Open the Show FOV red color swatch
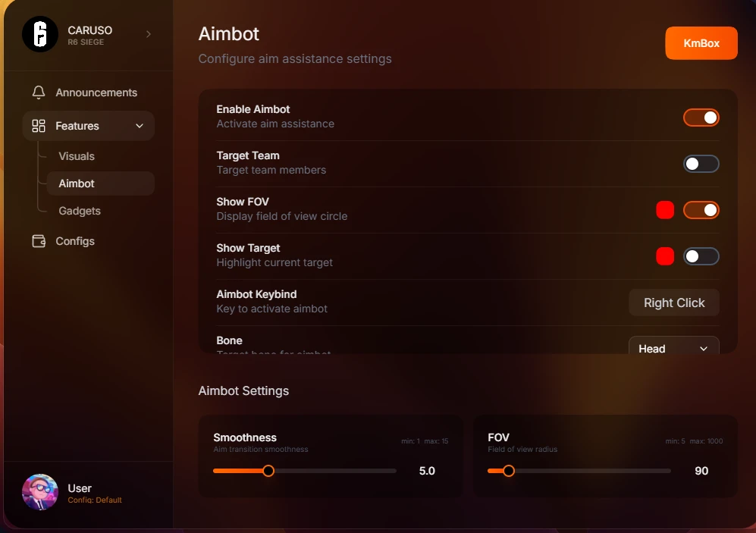 point(665,210)
